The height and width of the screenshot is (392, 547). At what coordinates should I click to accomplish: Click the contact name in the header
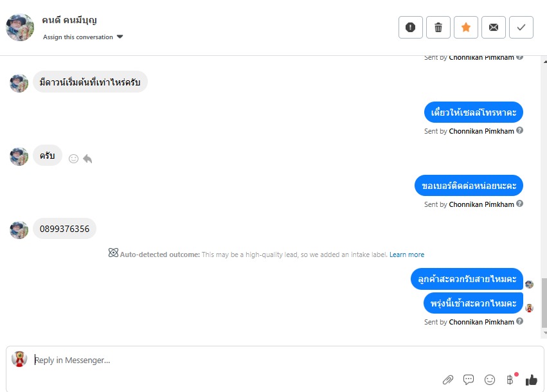point(69,21)
